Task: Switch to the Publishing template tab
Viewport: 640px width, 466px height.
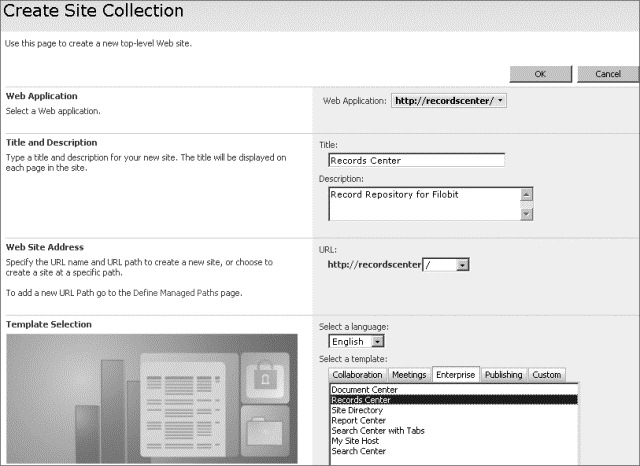Action: 503,375
